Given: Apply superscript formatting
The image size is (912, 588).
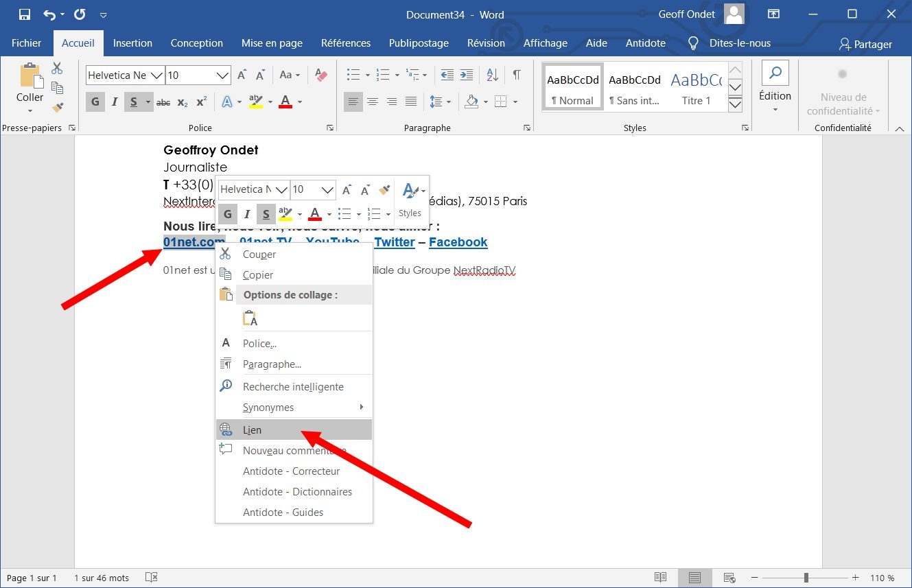Looking at the screenshot, I should 201,102.
